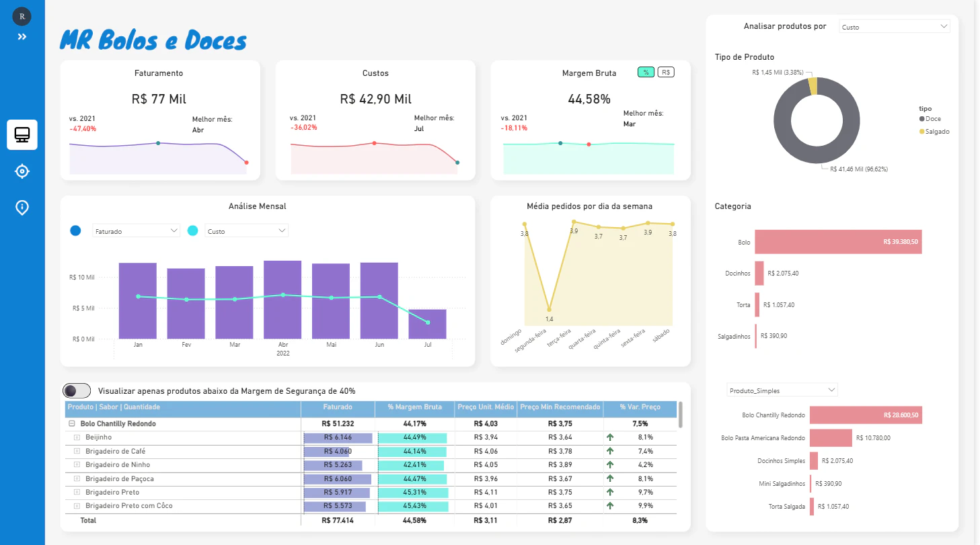
Task: Switch Margem Bruta to % view
Action: (x=646, y=72)
